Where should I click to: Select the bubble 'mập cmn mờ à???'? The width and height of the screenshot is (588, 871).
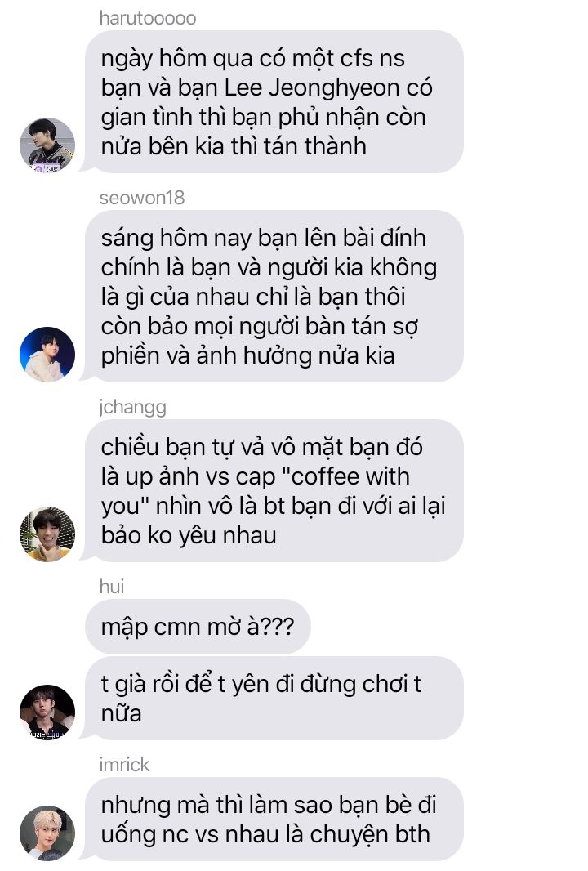(x=198, y=627)
